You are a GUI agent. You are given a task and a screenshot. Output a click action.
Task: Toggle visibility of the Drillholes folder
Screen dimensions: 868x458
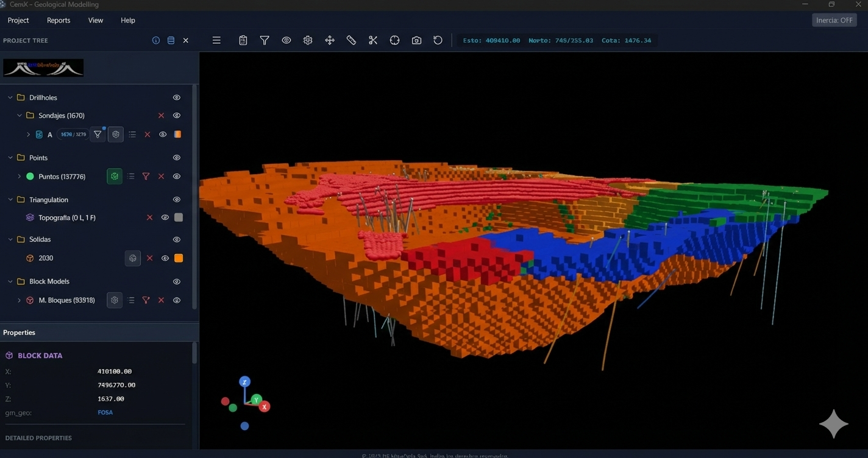177,97
